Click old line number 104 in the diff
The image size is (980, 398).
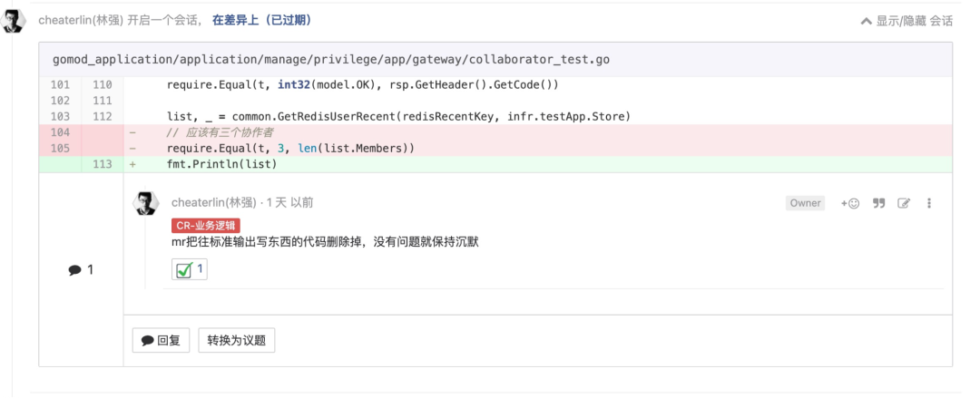click(61, 132)
